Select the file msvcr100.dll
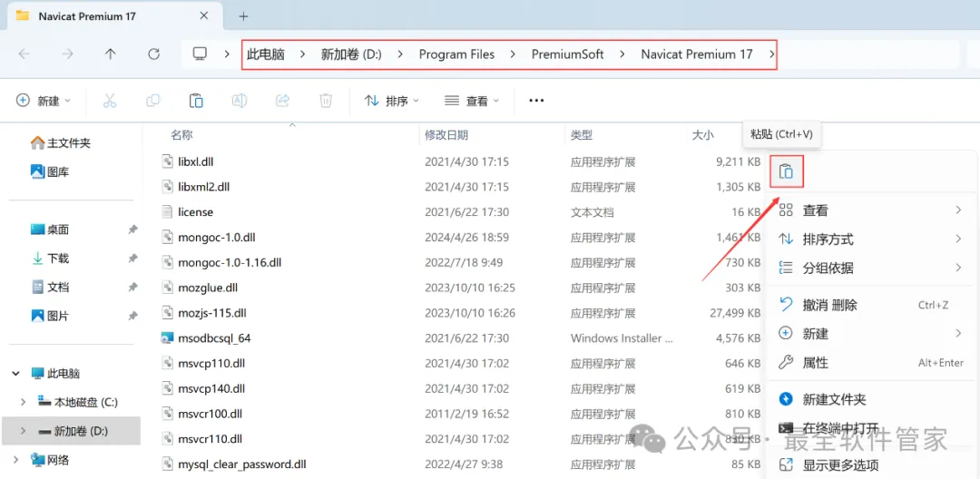Screen dimensions: 980x479 pyautogui.click(x=210, y=414)
